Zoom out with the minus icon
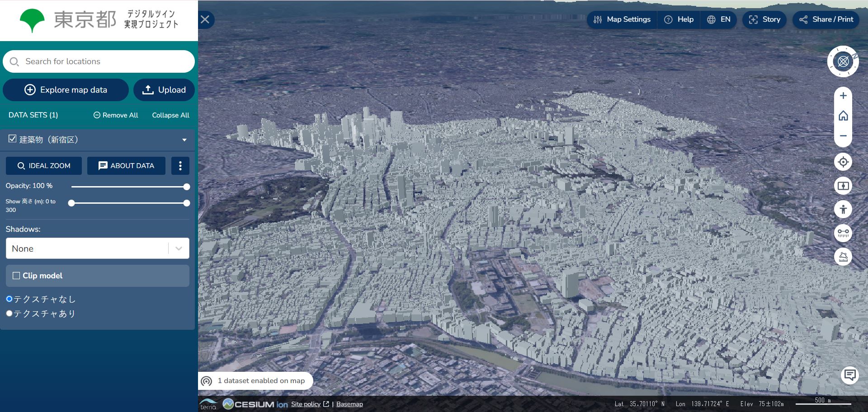Viewport: 868px width, 412px height. [843, 136]
